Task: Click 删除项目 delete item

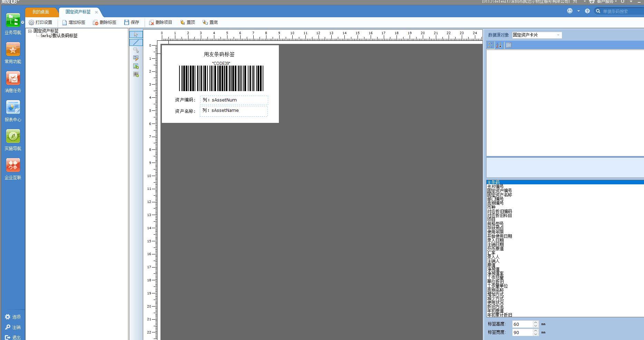Action: (160, 22)
